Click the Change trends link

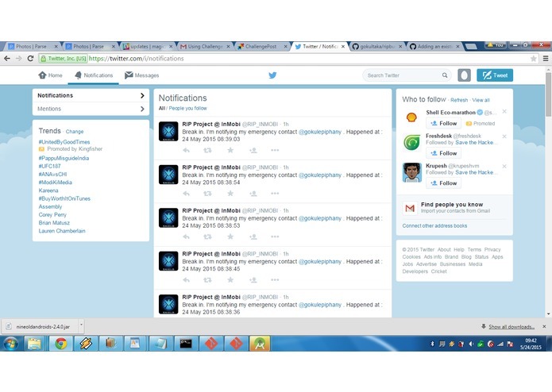[x=75, y=132]
